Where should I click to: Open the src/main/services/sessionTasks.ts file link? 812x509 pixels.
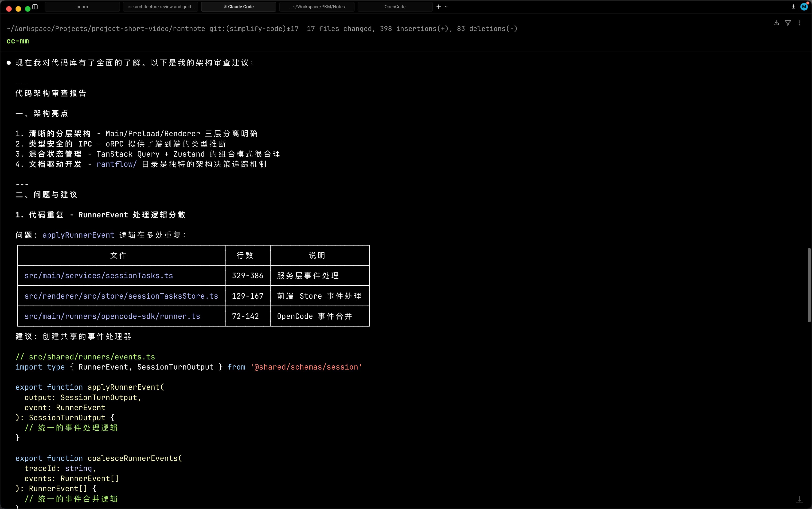coord(98,276)
